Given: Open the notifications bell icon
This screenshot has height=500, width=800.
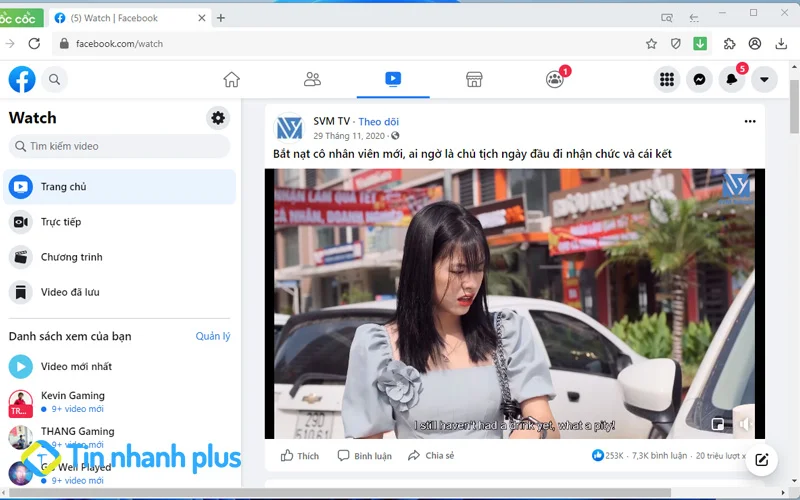Looking at the screenshot, I should click(x=732, y=79).
